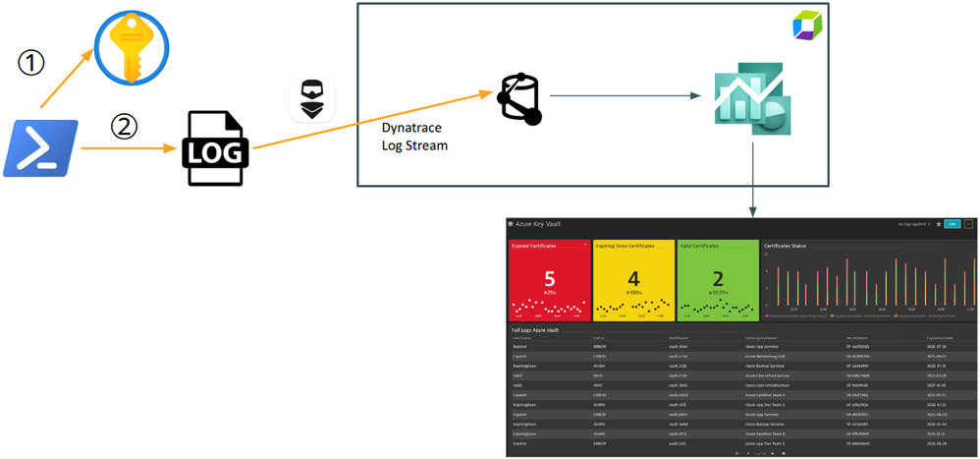This screenshot has height=459, width=980.
Task: Click the 'Azure Sandbox Team B' table cell
Action: click(765, 434)
